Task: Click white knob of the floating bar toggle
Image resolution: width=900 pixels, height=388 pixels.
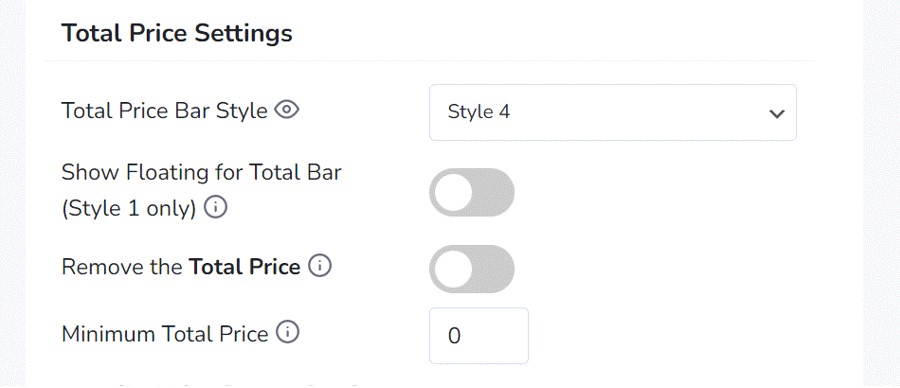Action: (x=453, y=192)
